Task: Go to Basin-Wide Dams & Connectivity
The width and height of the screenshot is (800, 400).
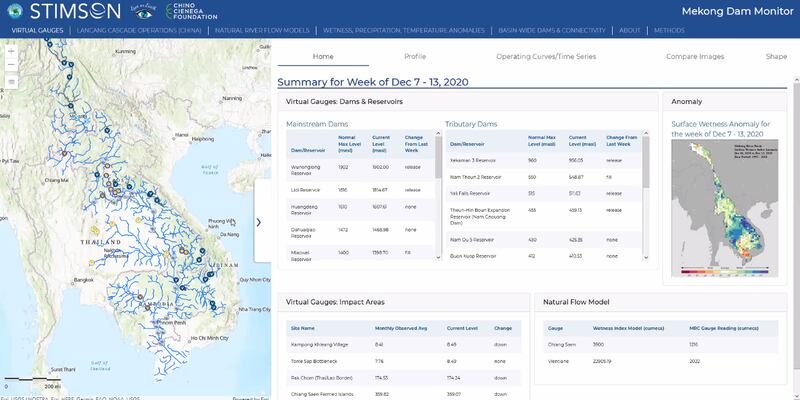Action: pyautogui.click(x=551, y=31)
